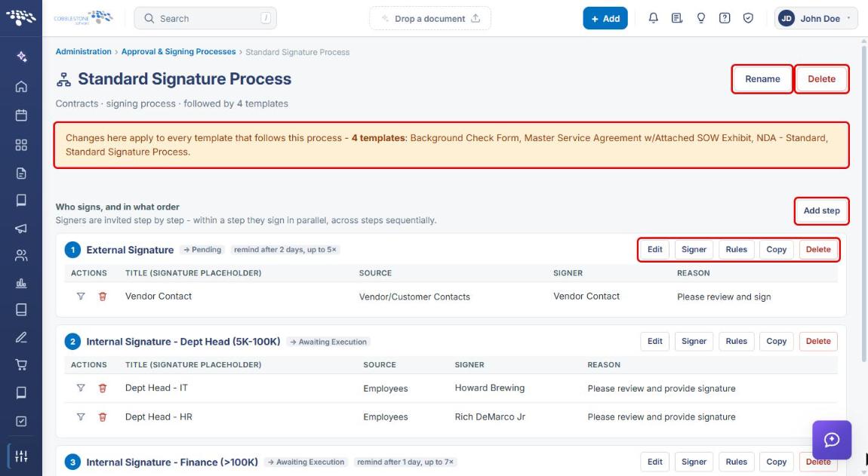Click trash icon for Dept Head - HR row
The image size is (868, 476).
pos(103,416)
